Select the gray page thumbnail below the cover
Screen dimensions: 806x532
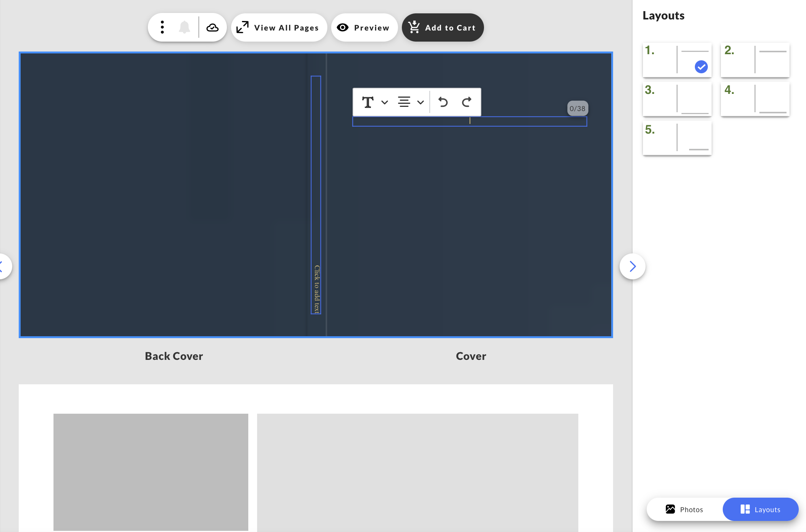[x=151, y=472]
